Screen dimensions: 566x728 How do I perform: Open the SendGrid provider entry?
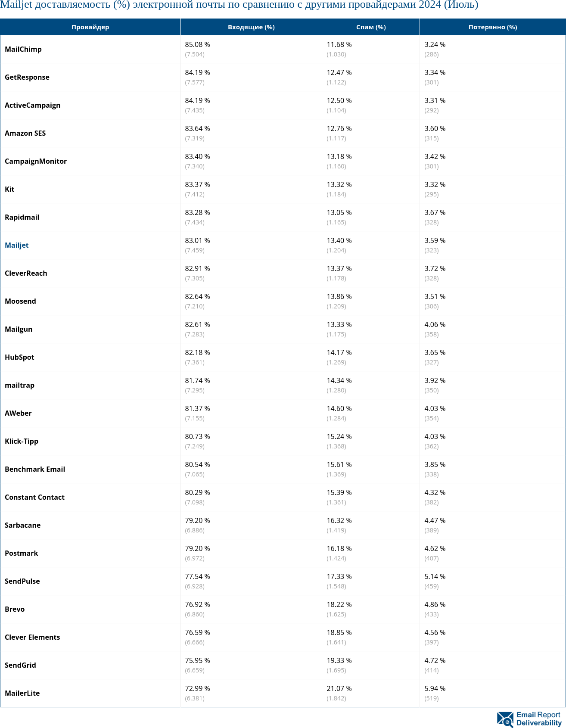tap(20, 665)
